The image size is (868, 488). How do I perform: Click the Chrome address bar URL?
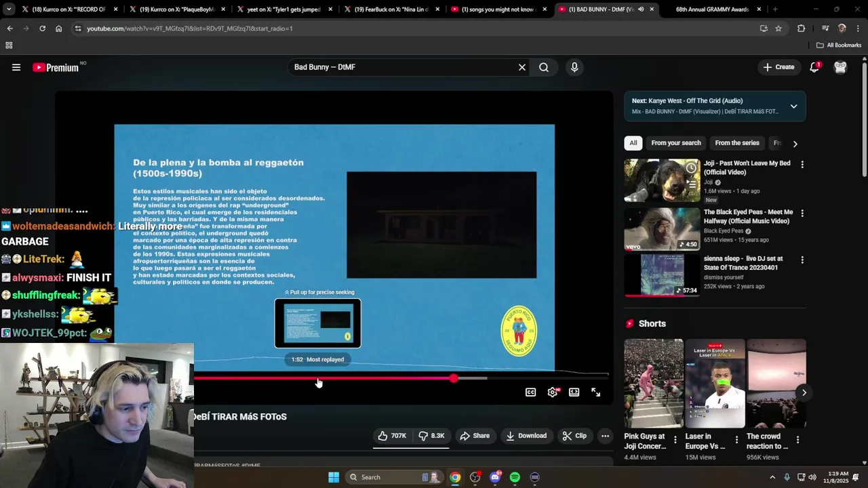(190, 28)
